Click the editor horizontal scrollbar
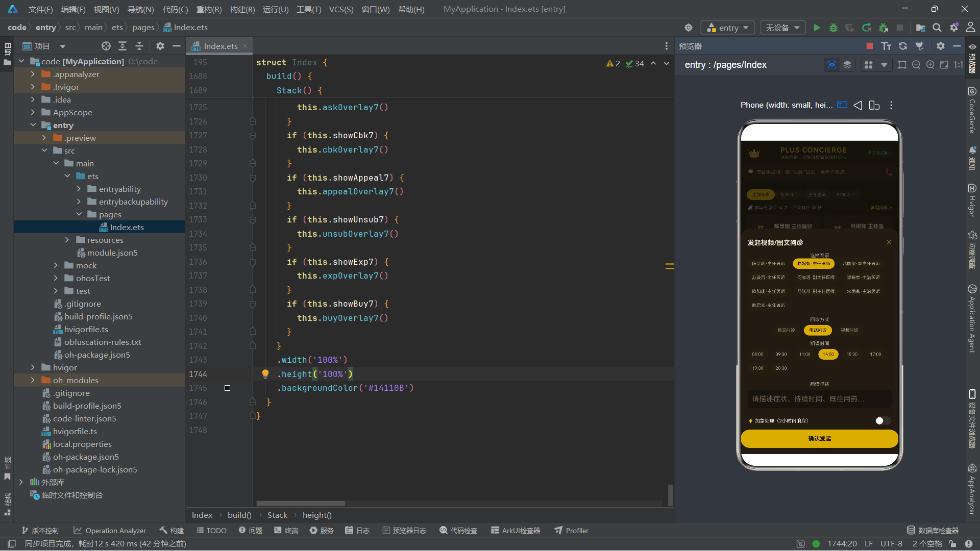The height and width of the screenshot is (551, 980). point(300,504)
